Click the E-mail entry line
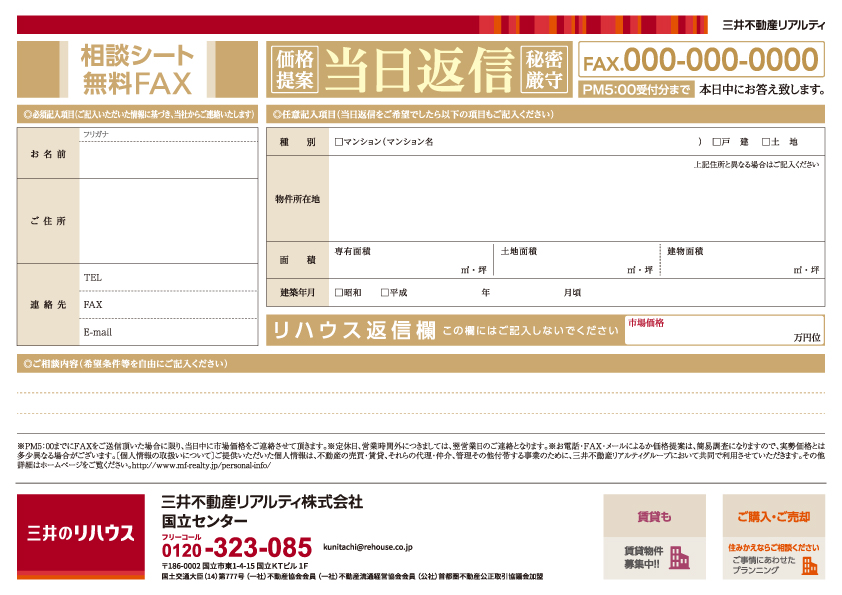842x595 pixels. coord(169,332)
